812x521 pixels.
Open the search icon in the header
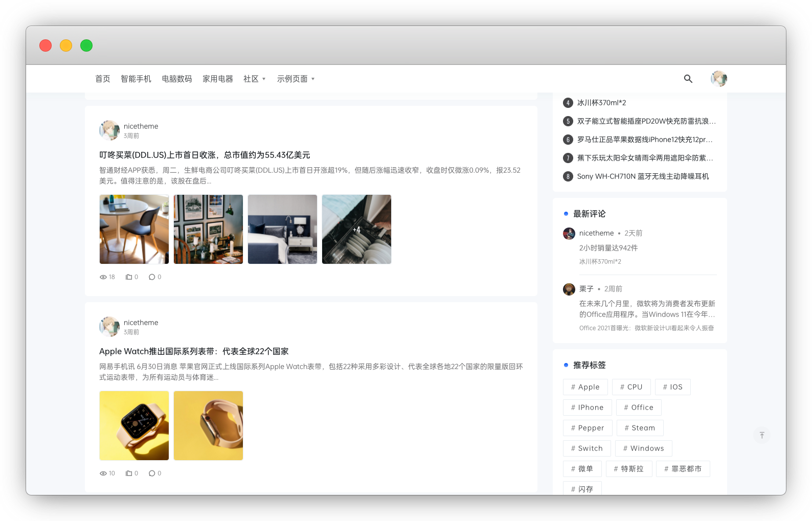pos(688,79)
